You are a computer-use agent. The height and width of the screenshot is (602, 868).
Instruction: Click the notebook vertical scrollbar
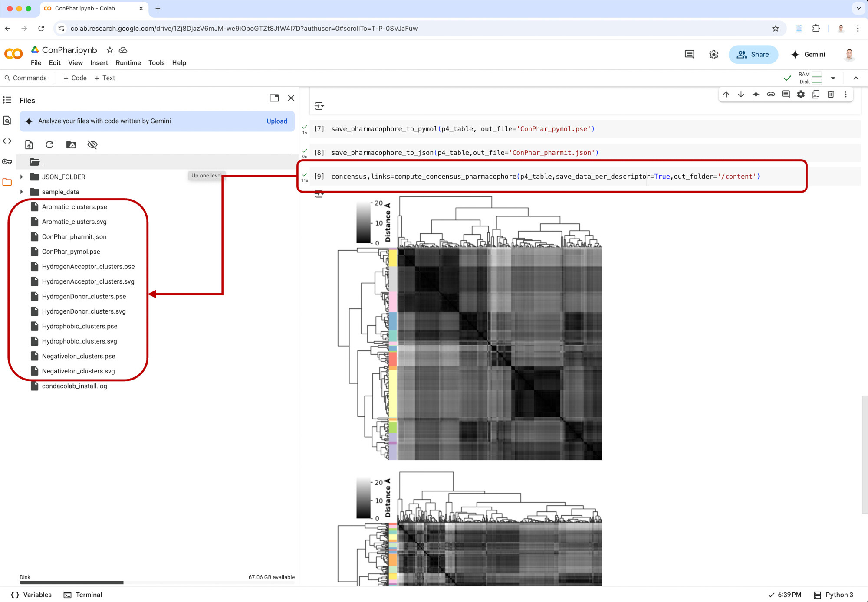(865, 454)
